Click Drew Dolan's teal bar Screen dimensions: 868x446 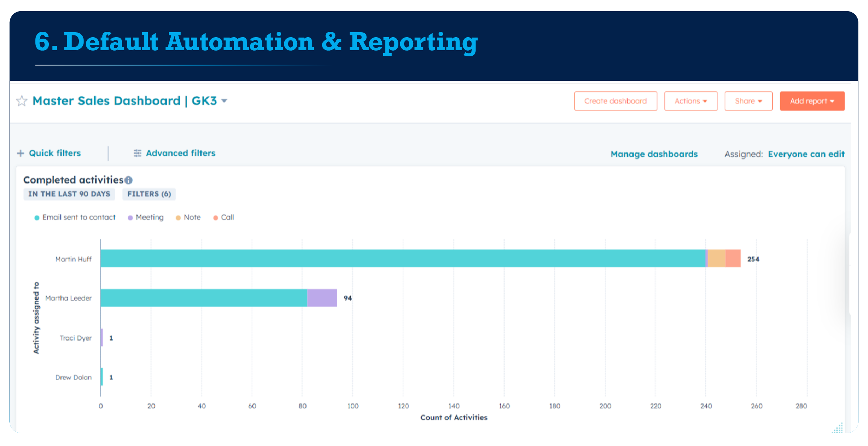102,377
